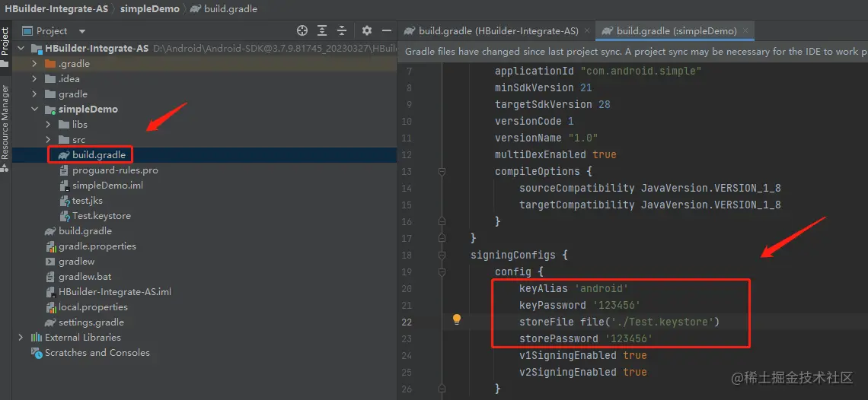Expand the src folder
The height and width of the screenshot is (400, 868).
[48, 139]
